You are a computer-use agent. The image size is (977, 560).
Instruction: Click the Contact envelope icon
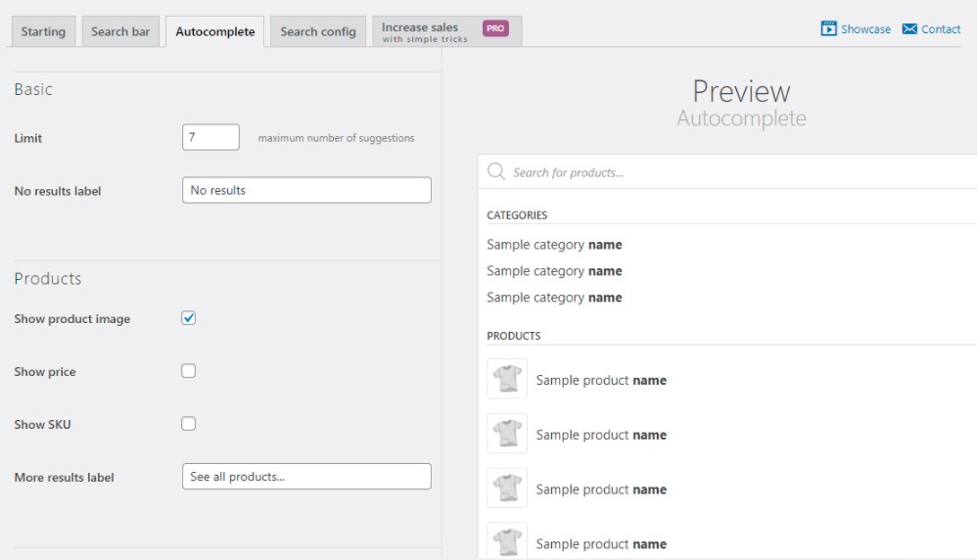coord(909,29)
